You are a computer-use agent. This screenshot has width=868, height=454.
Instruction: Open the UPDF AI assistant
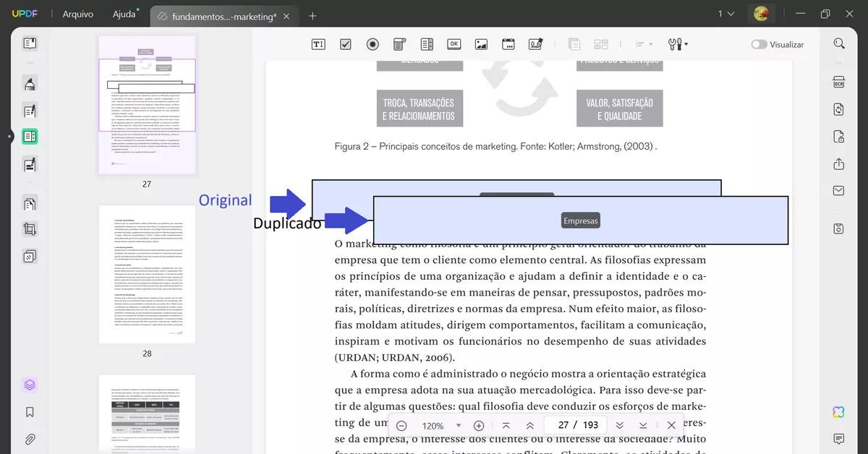[838, 411]
